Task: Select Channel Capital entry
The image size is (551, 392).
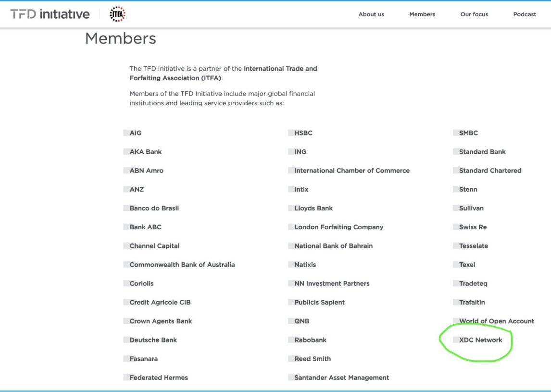Action: [155, 246]
